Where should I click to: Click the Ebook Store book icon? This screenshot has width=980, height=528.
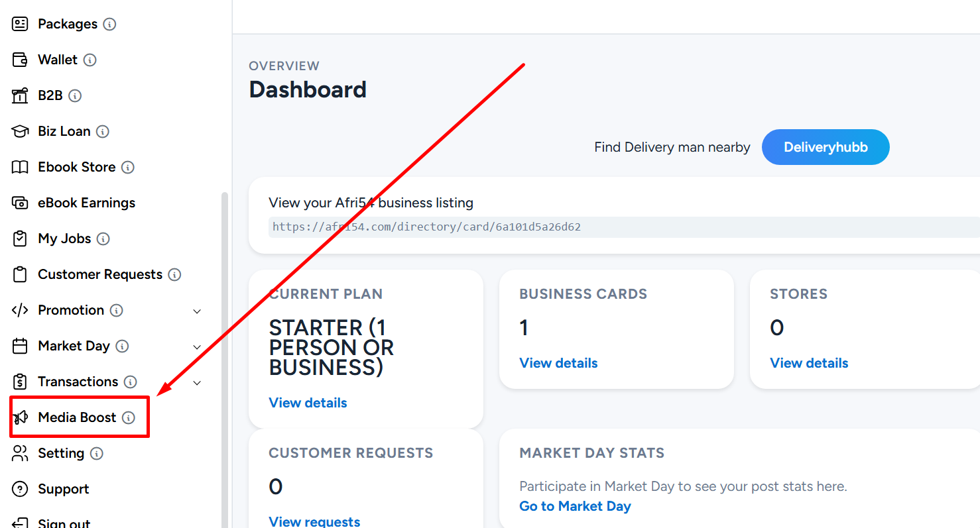[x=20, y=167]
